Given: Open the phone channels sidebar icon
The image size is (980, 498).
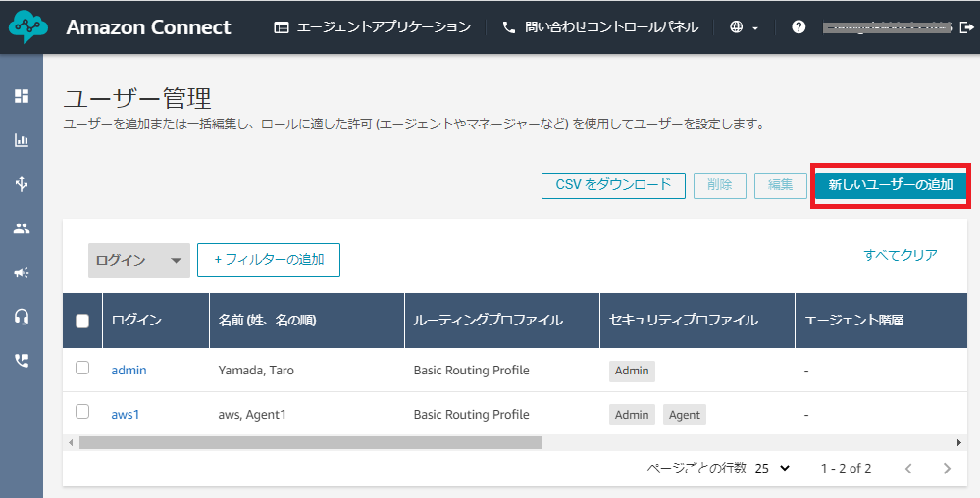Looking at the screenshot, I should (22, 361).
